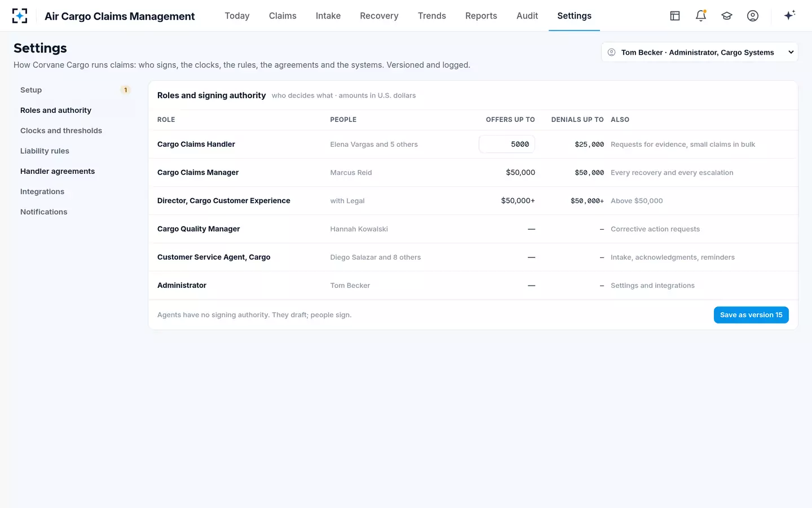Viewport: 812px width, 508px height.
Task: Open Handler agreements section
Action: (74, 171)
